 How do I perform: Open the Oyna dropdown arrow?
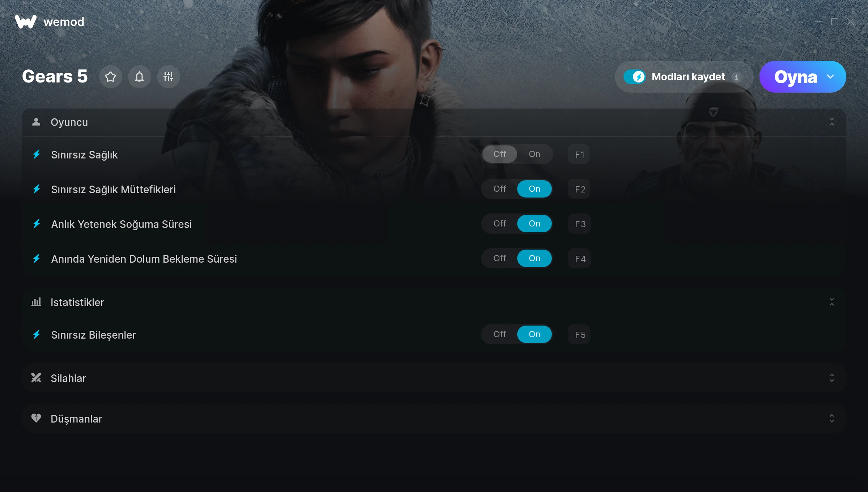coord(830,77)
